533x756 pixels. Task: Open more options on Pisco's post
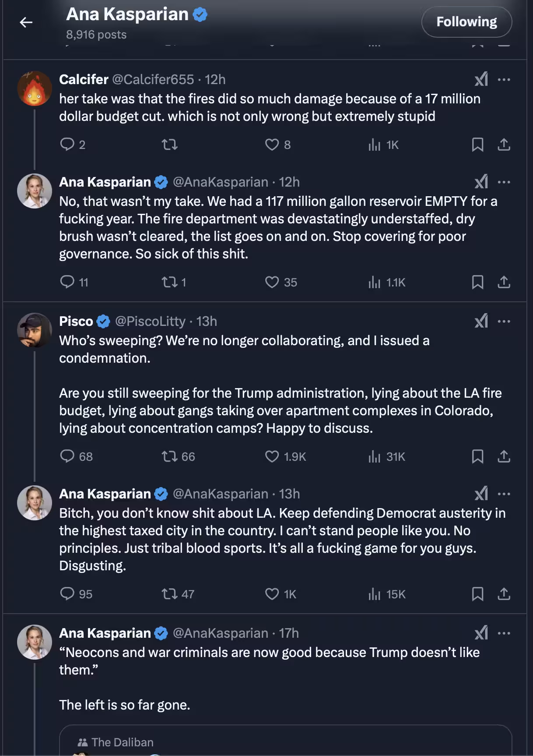(504, 321)
